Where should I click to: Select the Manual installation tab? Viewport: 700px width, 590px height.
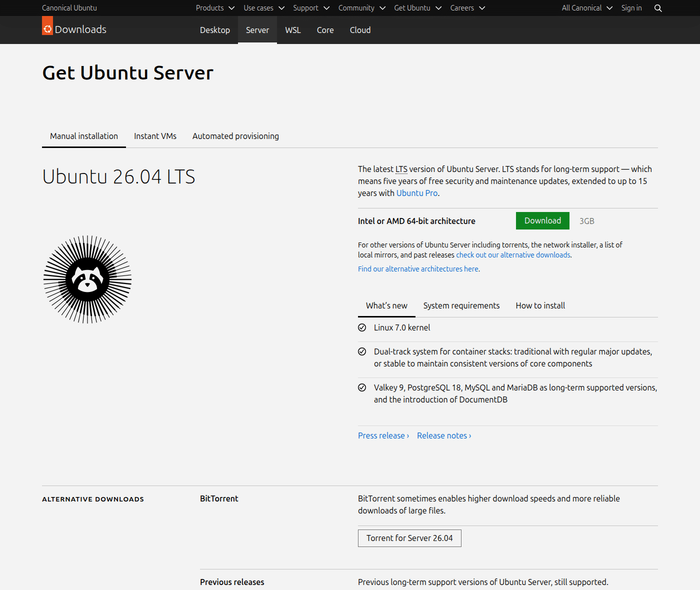point(84,136)
